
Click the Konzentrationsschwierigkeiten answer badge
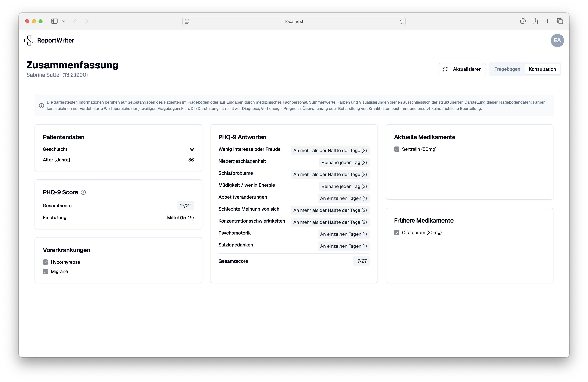(330, 222)
